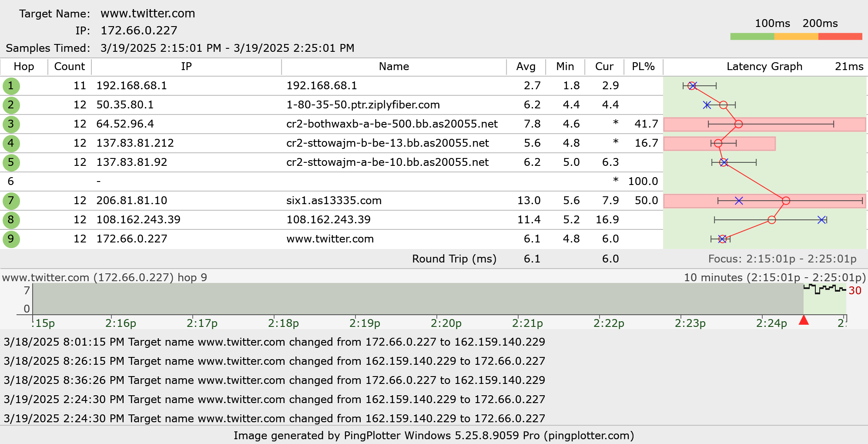Click hop 7 red latency bar in graph
The width and height of the screenshot is (868, 444).
(x=764, y=201)
